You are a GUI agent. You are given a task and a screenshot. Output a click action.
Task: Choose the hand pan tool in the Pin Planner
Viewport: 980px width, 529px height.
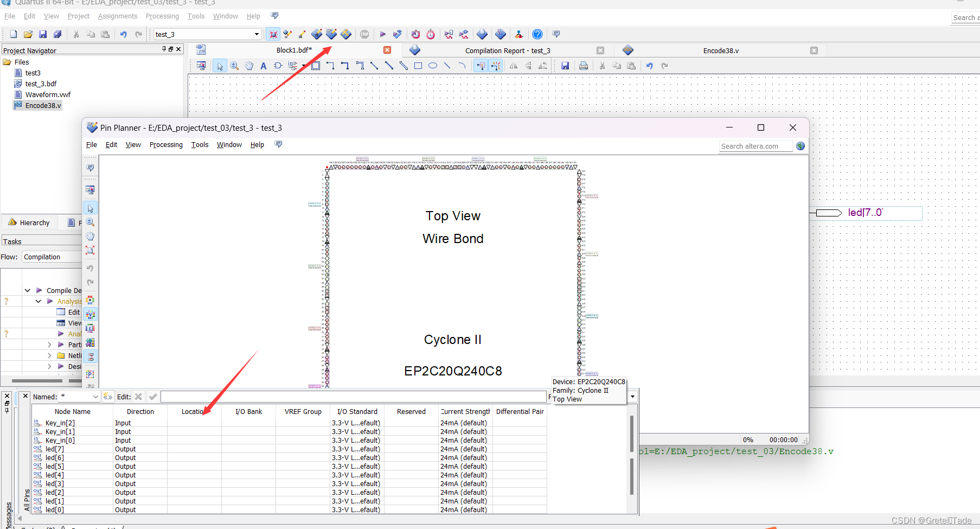point(91,236)
